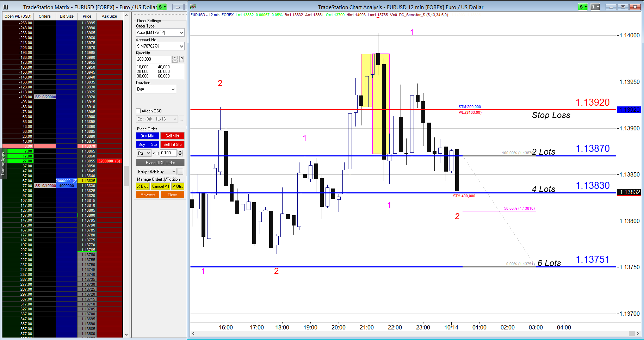The image size is (644, 340).
Task: Click the black 1.13832 current price marker on the axis
Action: 630,192
